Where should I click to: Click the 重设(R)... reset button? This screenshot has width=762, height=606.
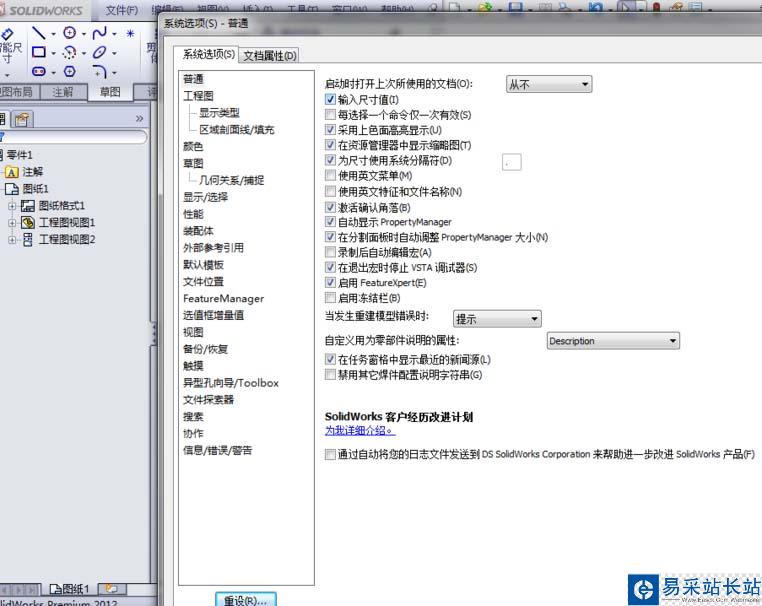[246, 599]
